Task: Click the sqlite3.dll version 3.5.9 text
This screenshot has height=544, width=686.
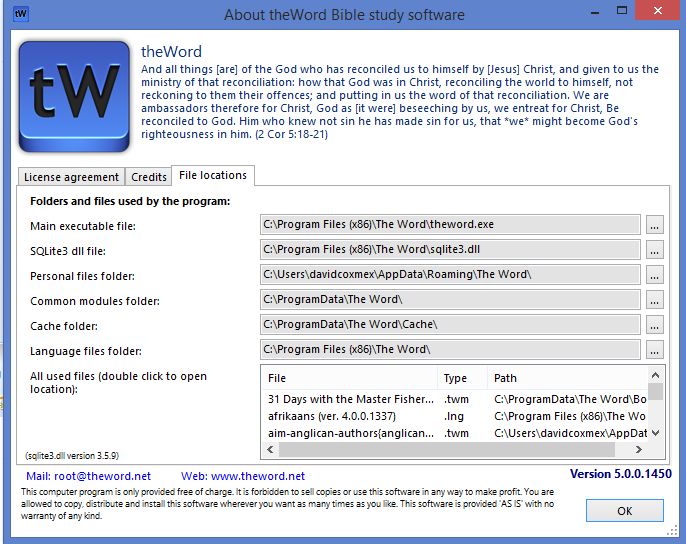Action: (x=72, y=456)
